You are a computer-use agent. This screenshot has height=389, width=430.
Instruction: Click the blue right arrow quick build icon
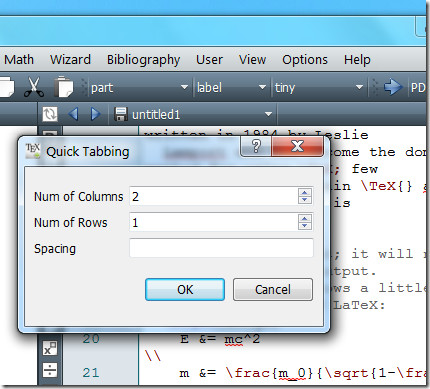[x=393, y=87]
